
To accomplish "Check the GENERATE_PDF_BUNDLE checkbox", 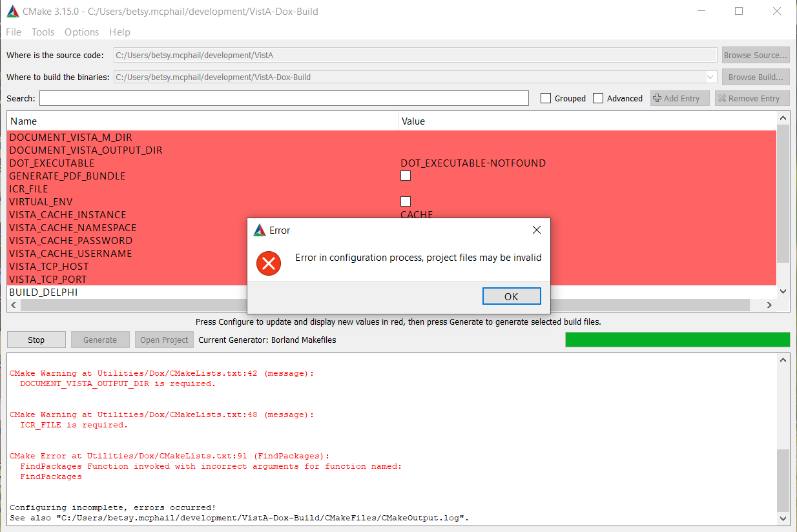I will coord(406,176).
